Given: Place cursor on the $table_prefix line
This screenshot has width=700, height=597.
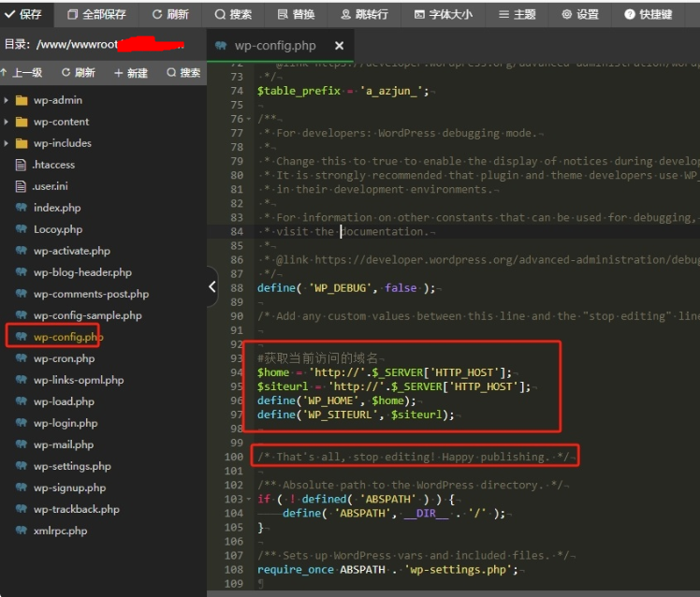Looking at the screenshot, I should [x=343, y=91].
